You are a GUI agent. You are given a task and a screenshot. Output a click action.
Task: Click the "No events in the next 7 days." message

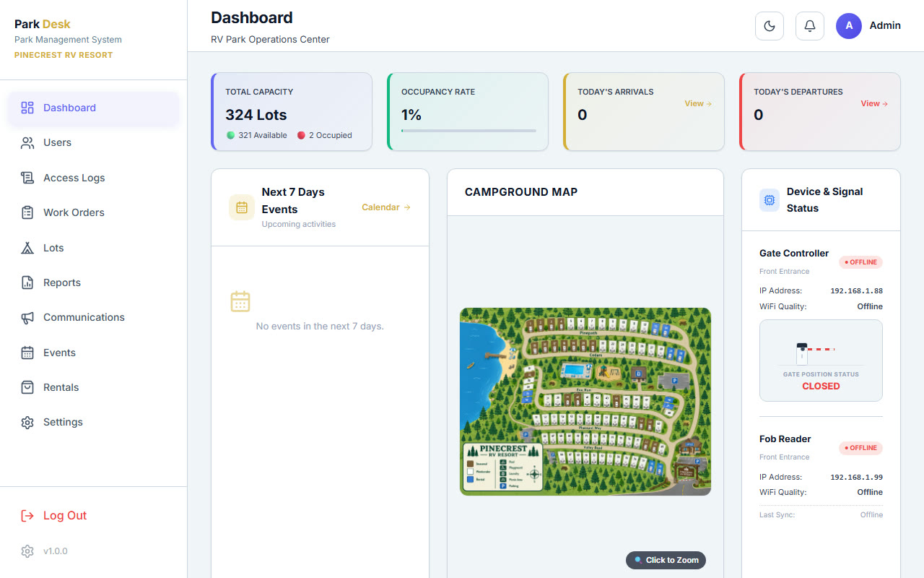pos(320,327)
